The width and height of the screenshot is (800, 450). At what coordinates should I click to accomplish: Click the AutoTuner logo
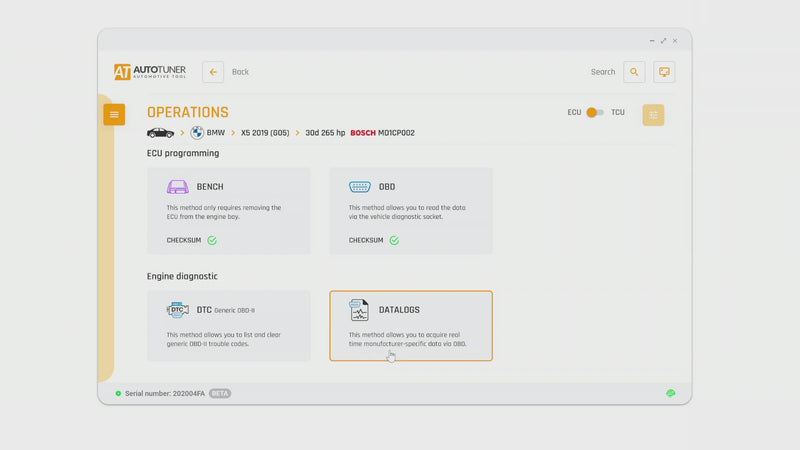pos(150,72)
